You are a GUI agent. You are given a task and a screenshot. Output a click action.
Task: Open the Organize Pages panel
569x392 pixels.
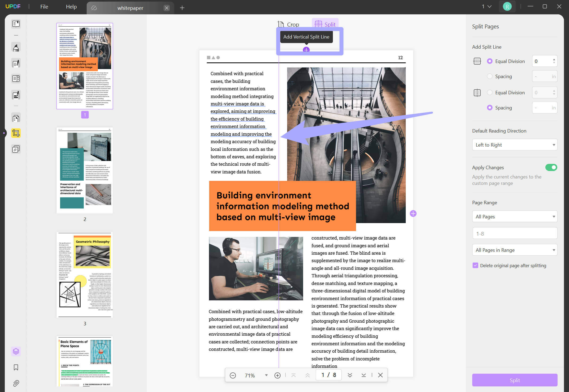pos(16,118)
